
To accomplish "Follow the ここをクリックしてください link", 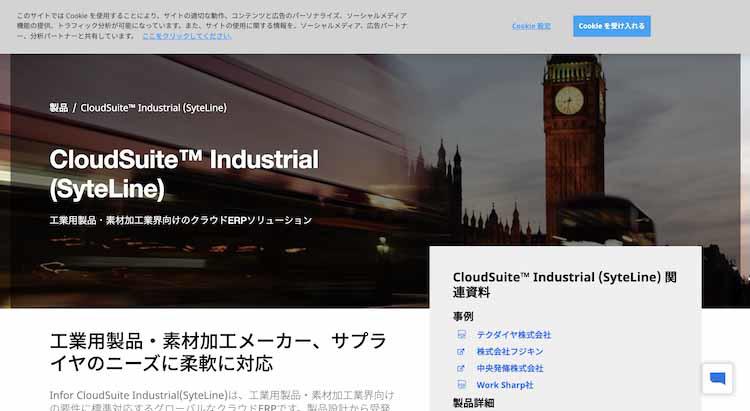I will 187,36.
